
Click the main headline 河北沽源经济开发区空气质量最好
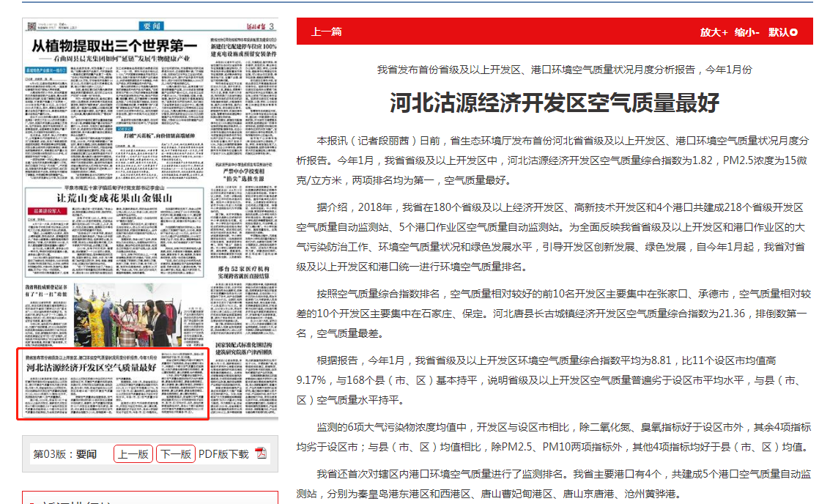[554, 103]
